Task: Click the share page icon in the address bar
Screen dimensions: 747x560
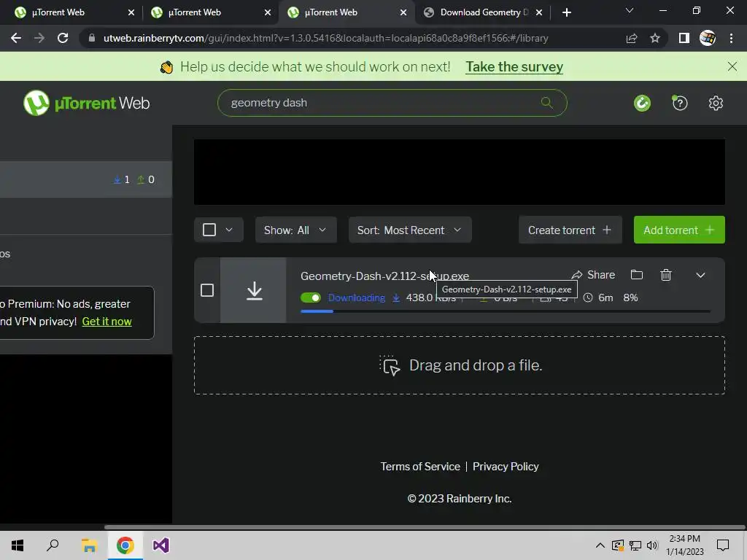Action: [632, 38]
